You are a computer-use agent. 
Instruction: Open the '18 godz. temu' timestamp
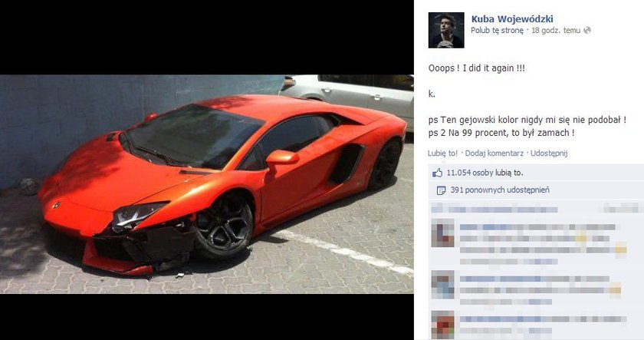(556, 30)
